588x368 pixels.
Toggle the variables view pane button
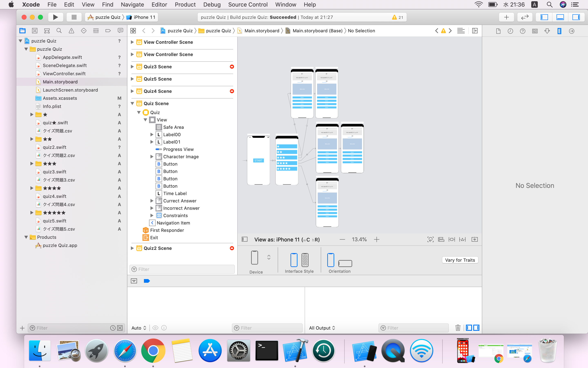469,328
